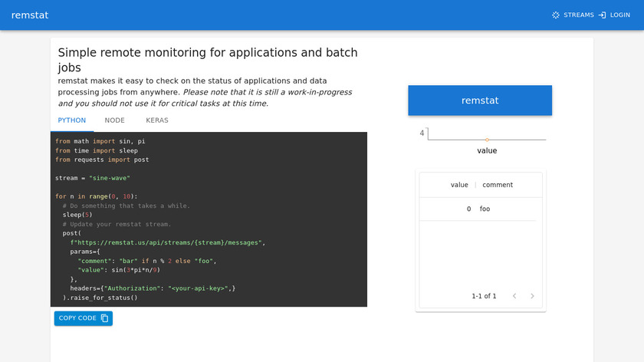
Task: Click the LOGIN arrow icon in header
Action: click(603, 15)
